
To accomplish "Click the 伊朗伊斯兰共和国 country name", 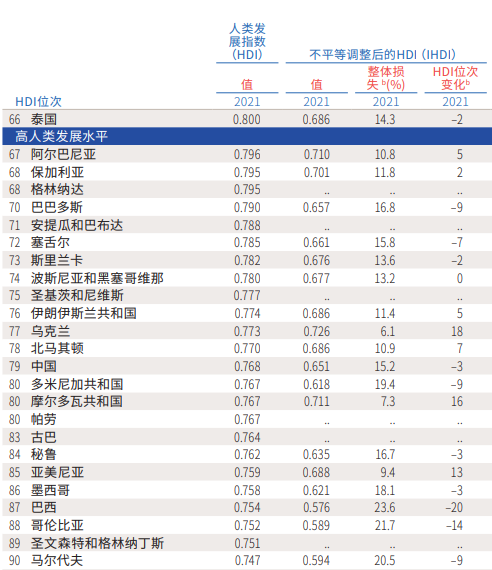I will coord(84,313).
